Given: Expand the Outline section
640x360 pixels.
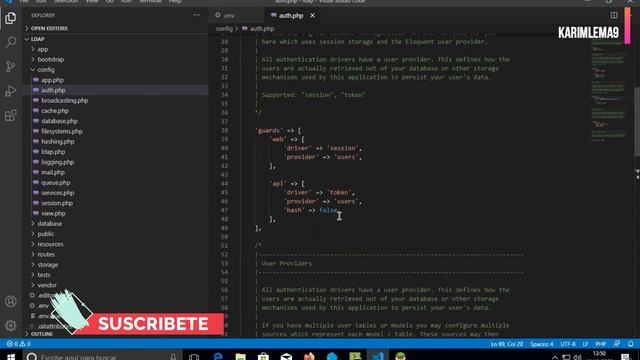Looking at the screenshot, I should click(42, 334).
